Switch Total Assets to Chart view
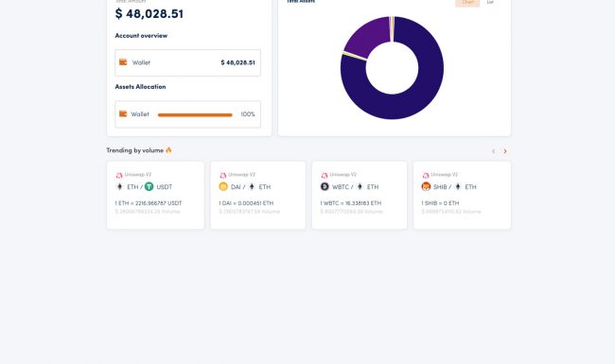This screenshot has width=615, height=364. click(x=467, y=2)
